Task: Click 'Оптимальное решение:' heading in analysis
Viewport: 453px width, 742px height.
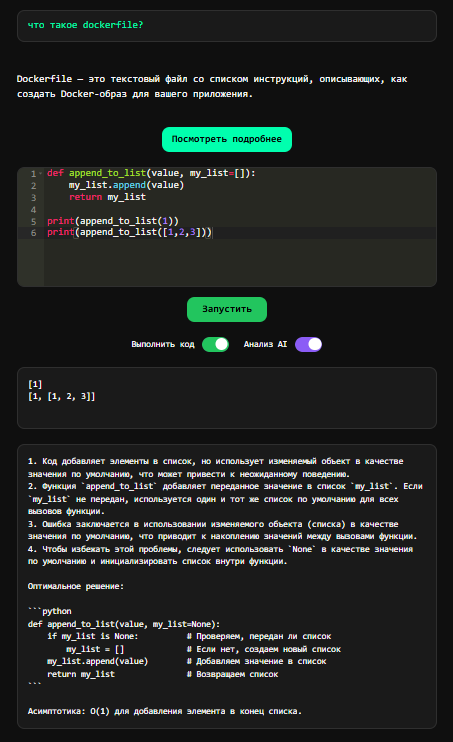Action: [76, 586]
